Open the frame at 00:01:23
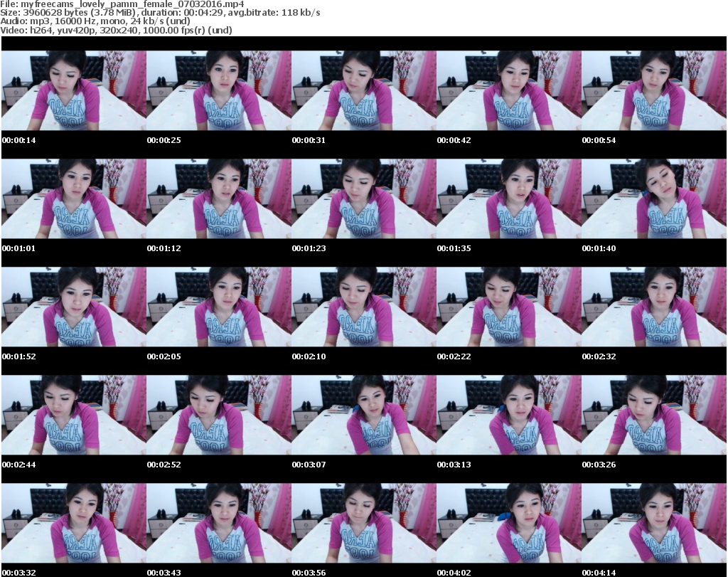The width and height of the screenshot is (728, 577). coord(363,198)
